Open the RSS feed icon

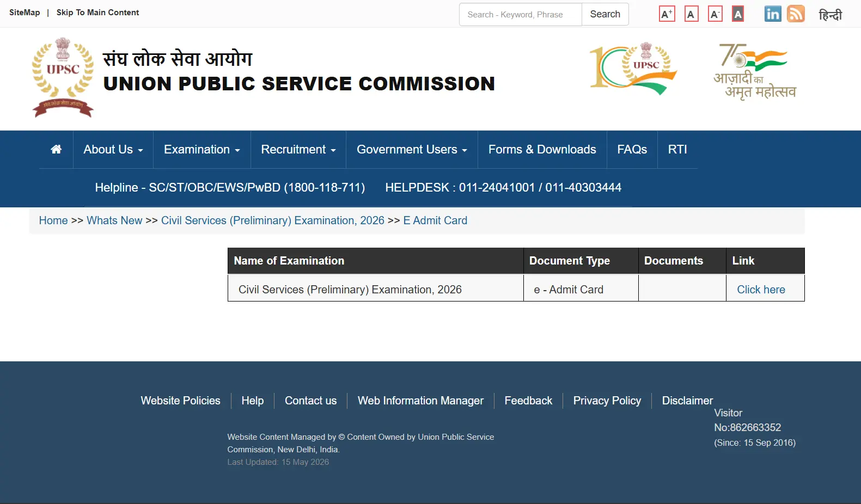click(796, 14)
